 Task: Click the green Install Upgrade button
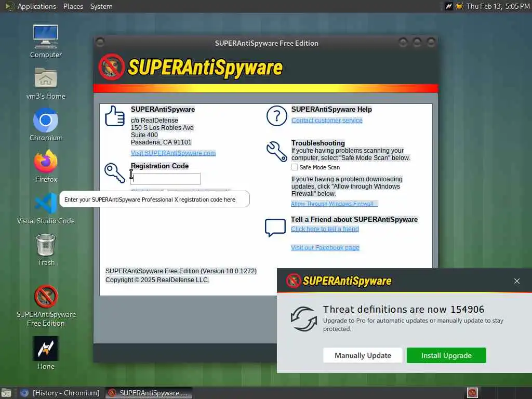446,355
